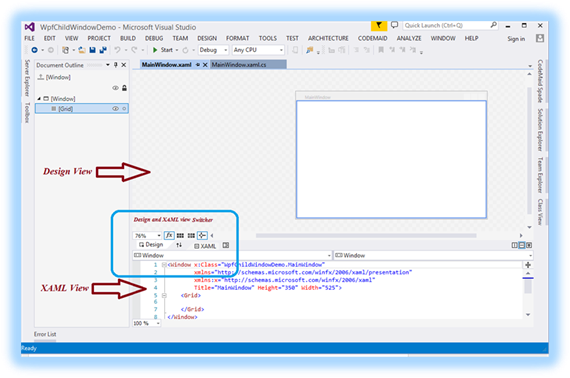This screenshot has height=378, width=570.
Task: Open the Server Explorer side tab
Action: coord(27,78)
